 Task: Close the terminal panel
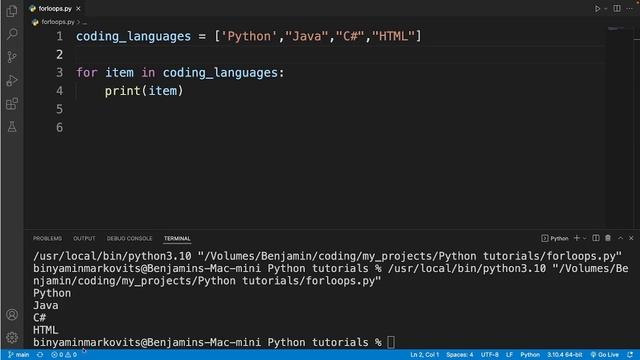pyautogui.click(x=631, y=238)
